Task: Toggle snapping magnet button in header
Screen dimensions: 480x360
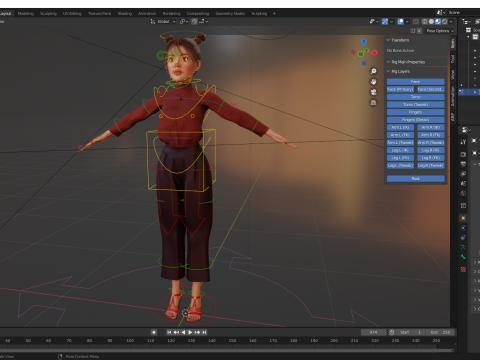Action: 194,22
